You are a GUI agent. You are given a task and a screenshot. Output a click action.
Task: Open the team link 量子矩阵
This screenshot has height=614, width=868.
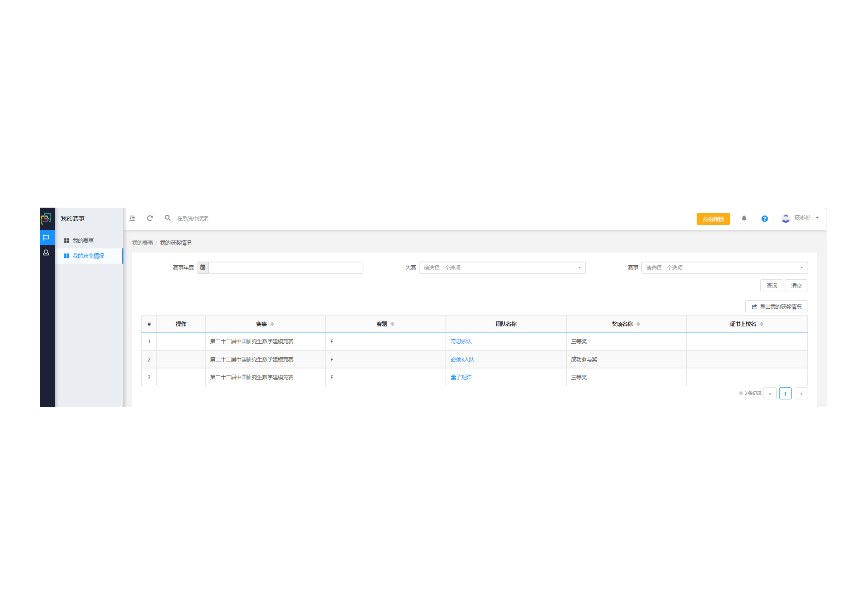[x=461, y=378]
